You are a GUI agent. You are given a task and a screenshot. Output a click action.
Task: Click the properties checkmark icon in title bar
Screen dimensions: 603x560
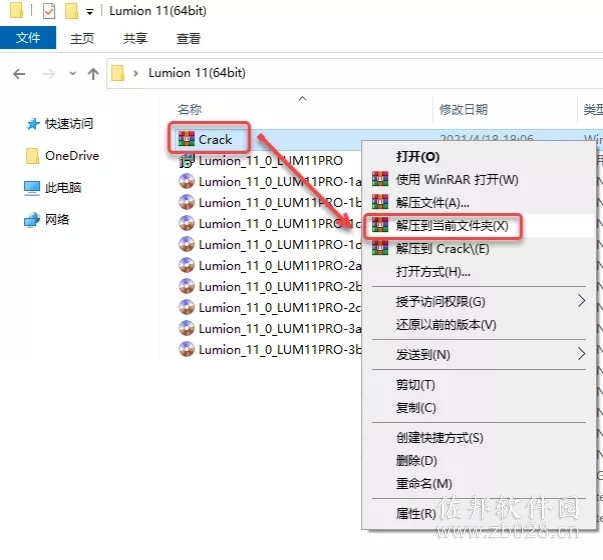click(x=49, y=11)
